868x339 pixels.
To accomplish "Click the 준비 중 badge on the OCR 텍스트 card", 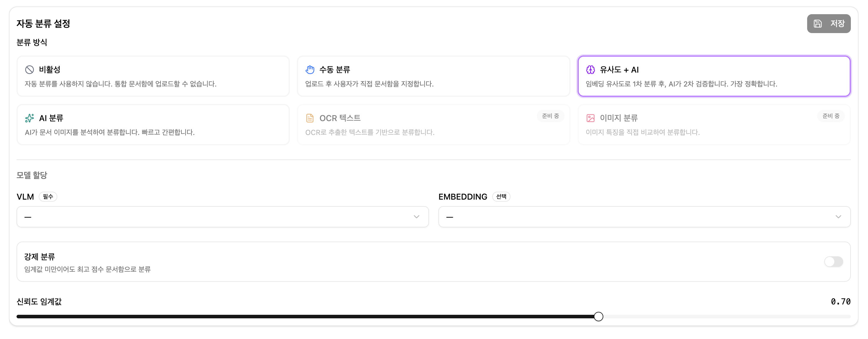I will pyautogui.click(x=551, y=116).
